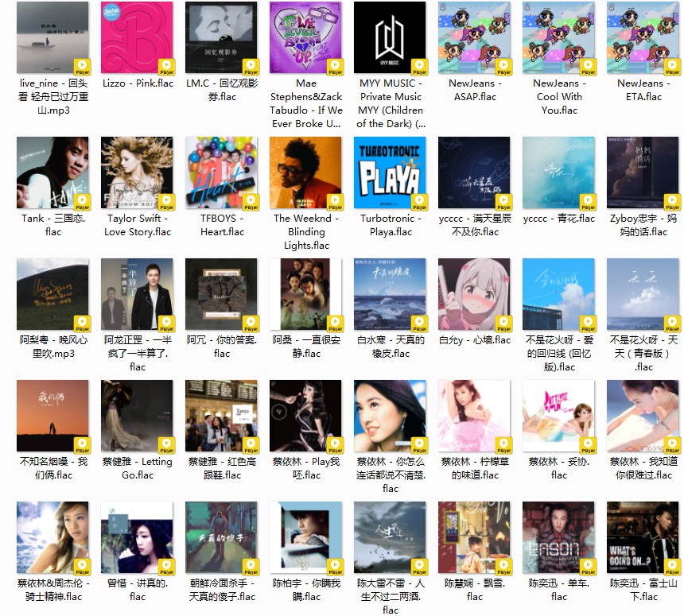Screen dimensions: 684x616
Task: Open Taylor Swift - Love Story.flac icon
Action: (x=137, y=172)
